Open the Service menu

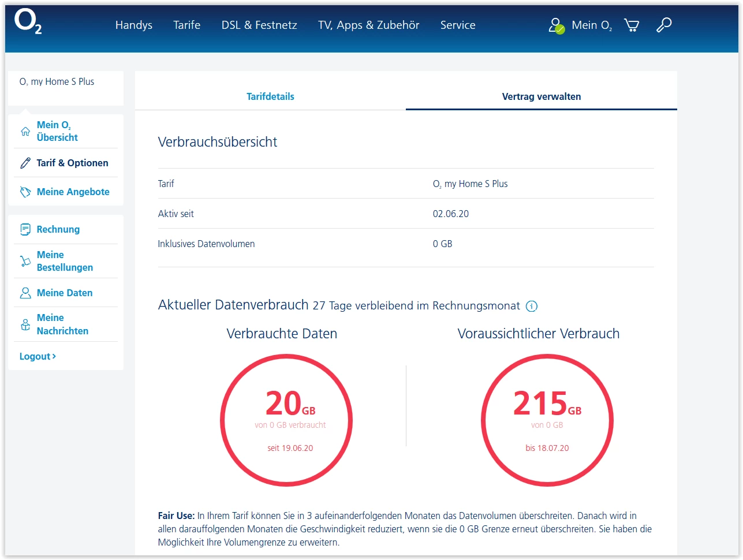pyautogui.click(x=458, y=25)
